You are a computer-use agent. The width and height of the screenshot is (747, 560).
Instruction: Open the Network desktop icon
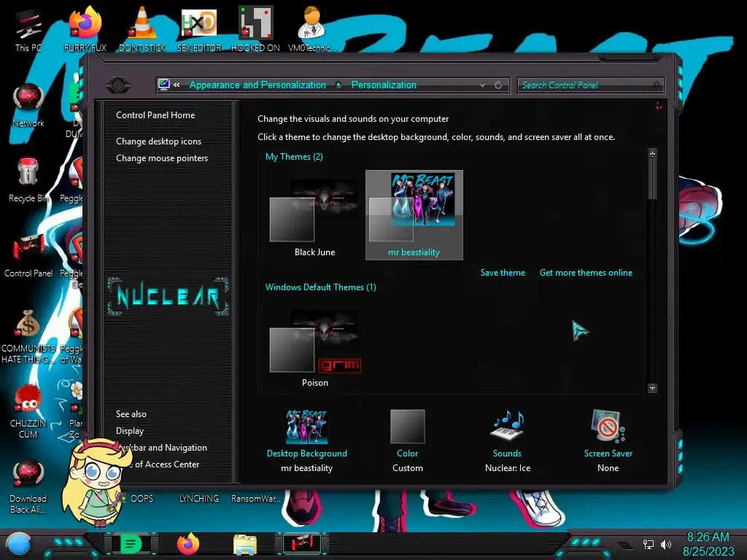pos(28,105)
